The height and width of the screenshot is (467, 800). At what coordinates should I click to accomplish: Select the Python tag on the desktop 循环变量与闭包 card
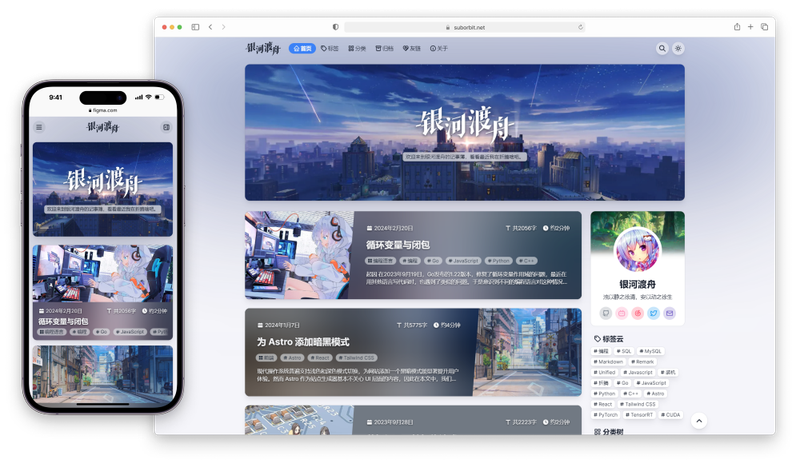coord(498,261)
